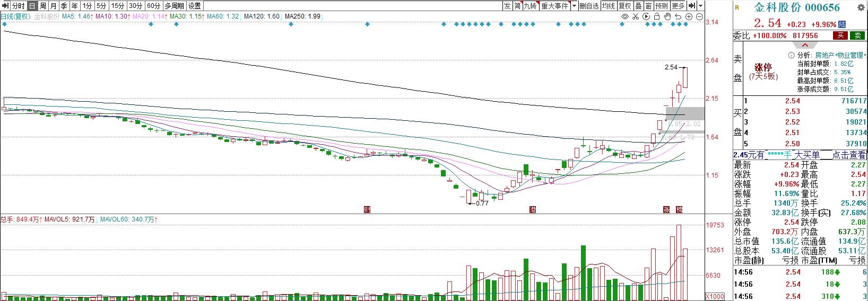The image size is (868, 301).
Task: Open the dropdown arrow beside 重大事件
Action: coord(574,6)
